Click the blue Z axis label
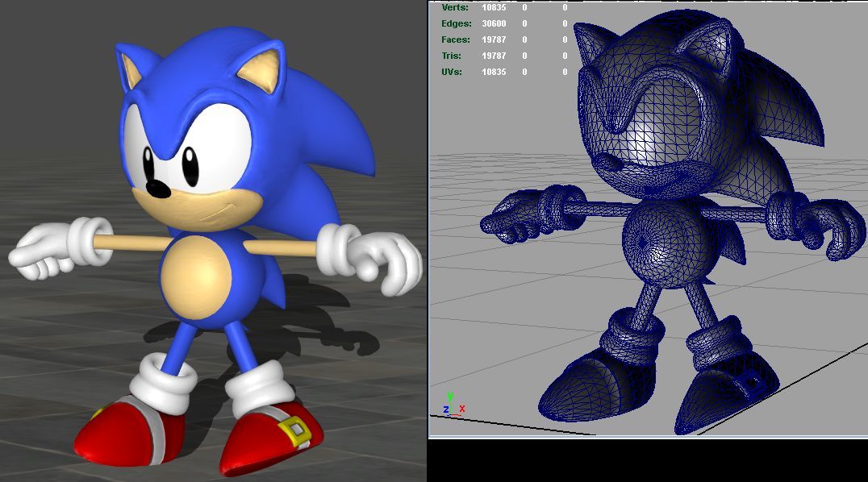Image resolution: width=868 pixels, height=482 pixels. pyautogui.click(x=445, y=409)
